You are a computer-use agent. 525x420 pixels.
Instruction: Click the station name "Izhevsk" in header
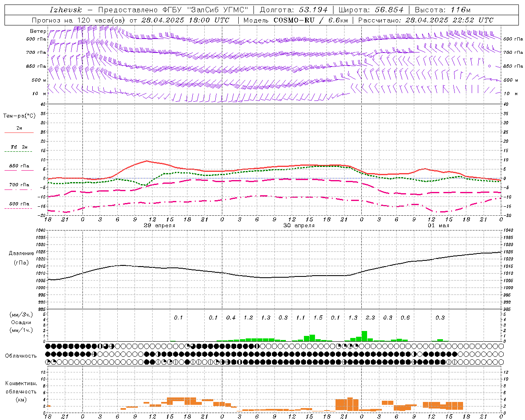pos(66,10)
